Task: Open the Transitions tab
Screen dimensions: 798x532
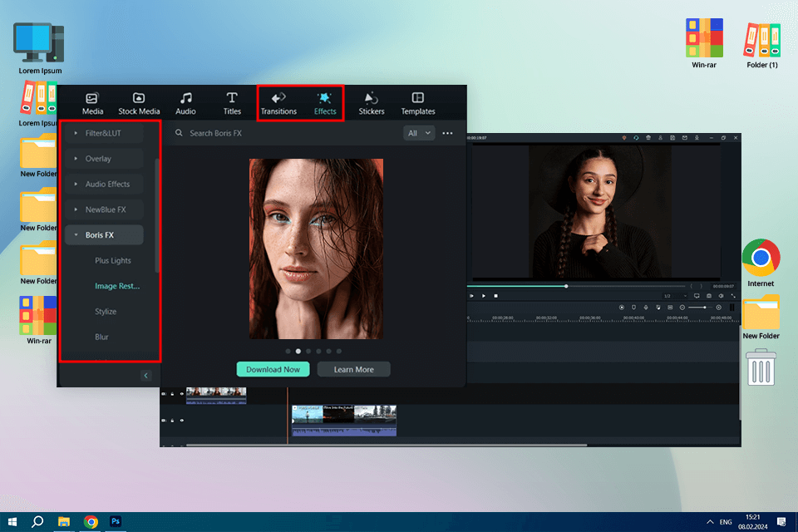Action: click(x=278, y=103)
